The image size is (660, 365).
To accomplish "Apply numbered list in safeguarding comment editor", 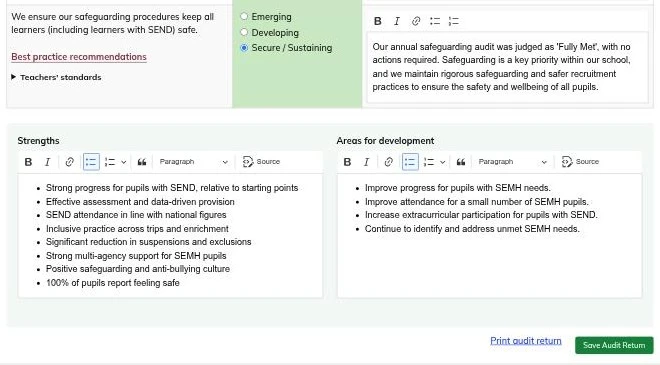I will click(454, 21).
